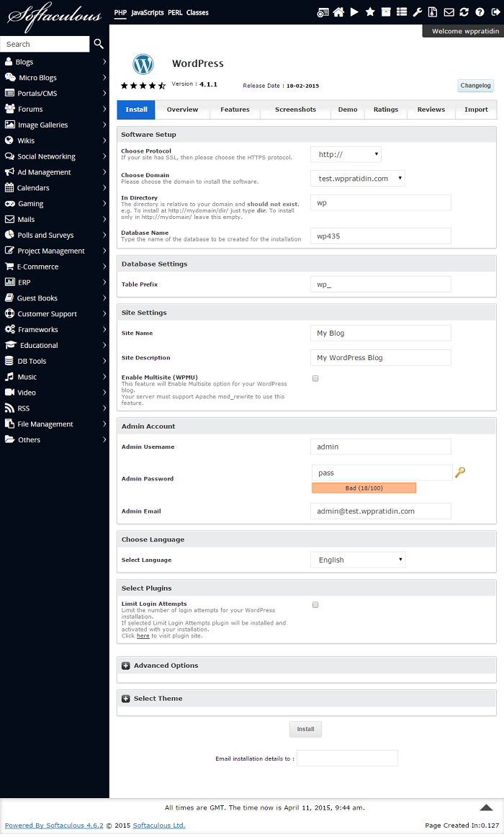Open the Choose Protocol dropdown
This screenshot has height=837, width=504.
346,154
